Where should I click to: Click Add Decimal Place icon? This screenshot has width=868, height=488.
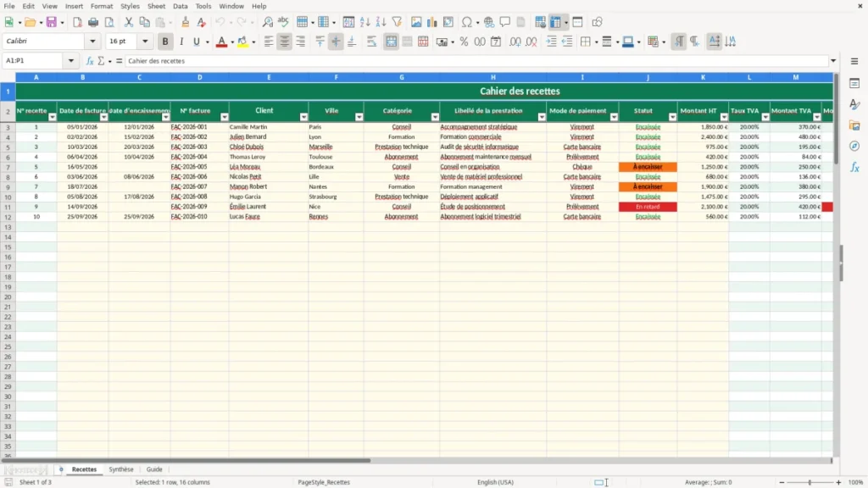pos(515,42)
